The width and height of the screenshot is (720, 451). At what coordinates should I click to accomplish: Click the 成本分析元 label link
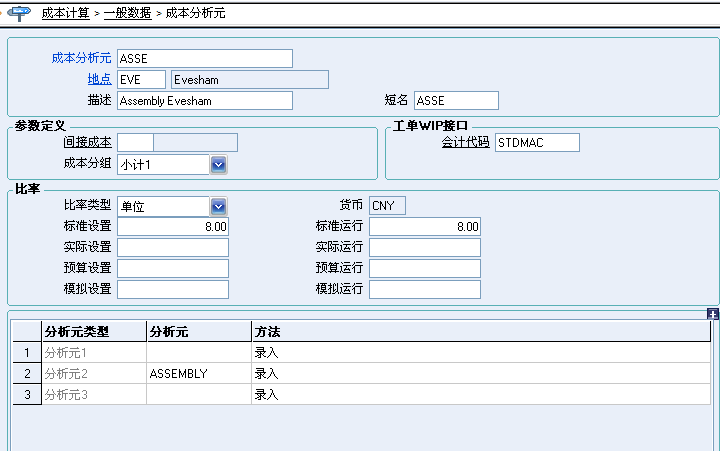[81, 58]
